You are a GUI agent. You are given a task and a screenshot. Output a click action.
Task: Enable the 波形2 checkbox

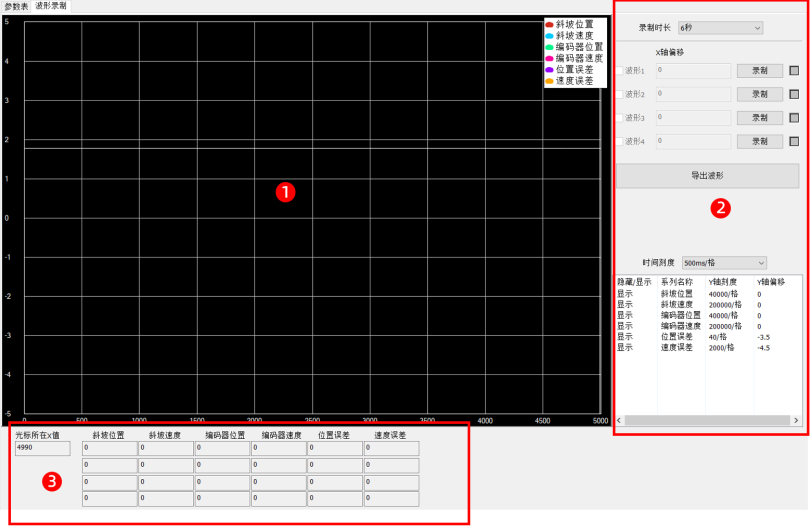coord(619,94)
